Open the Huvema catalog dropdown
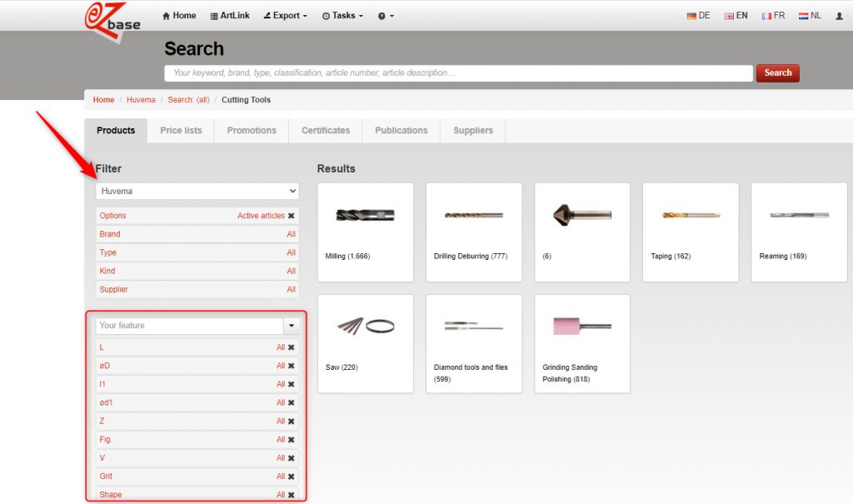This screenshot has width=853, height=504. (197, 191)
